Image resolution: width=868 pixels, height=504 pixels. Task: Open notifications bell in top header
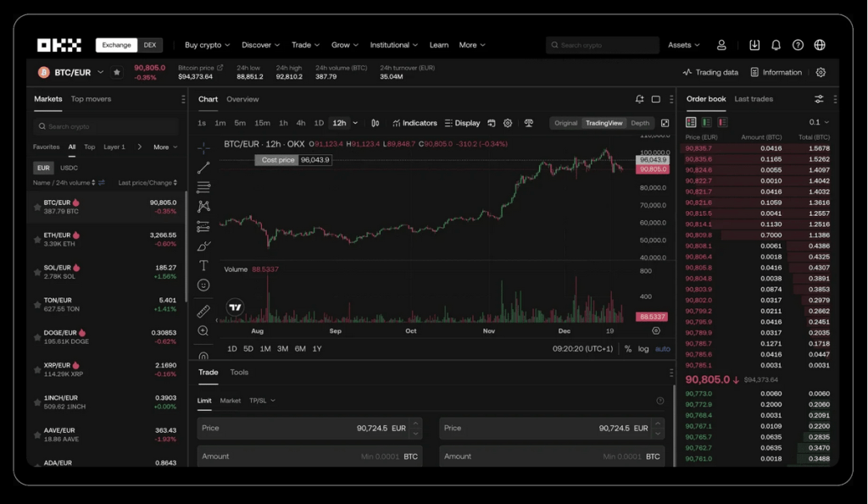pos(776,45)
